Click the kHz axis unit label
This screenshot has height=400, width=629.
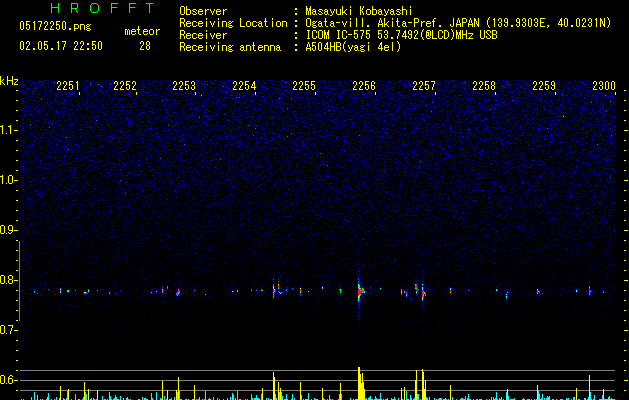coord(9,81)
